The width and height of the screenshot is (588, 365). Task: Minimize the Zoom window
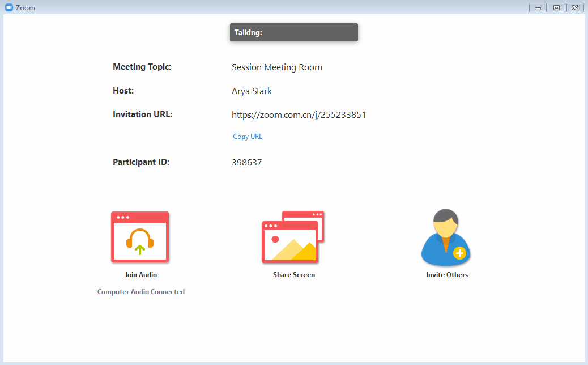[538, 7]
